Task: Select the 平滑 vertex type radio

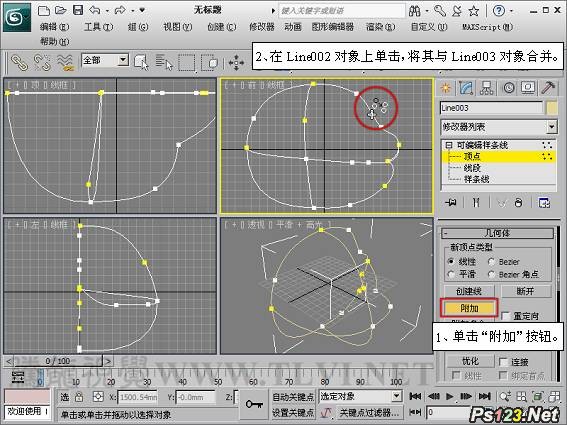Action: (x=451, y=274)
